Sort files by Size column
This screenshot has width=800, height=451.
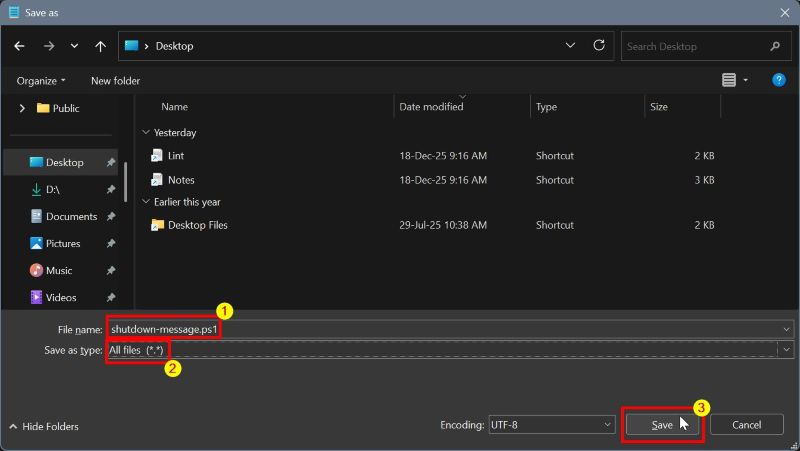(659, 107)
